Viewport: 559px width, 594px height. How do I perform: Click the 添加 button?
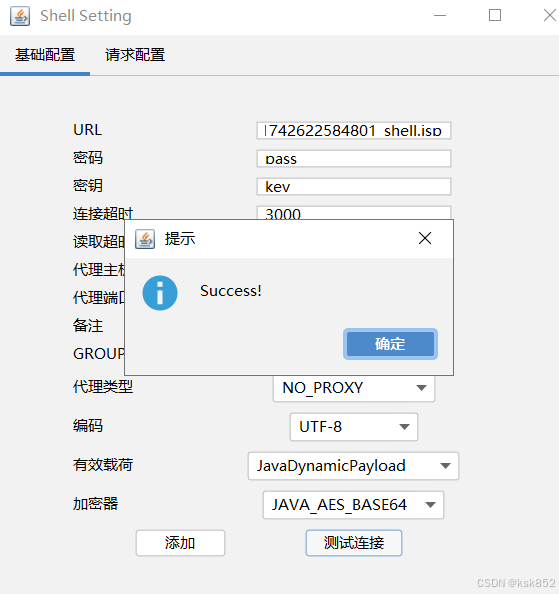[x=180, y=543]
